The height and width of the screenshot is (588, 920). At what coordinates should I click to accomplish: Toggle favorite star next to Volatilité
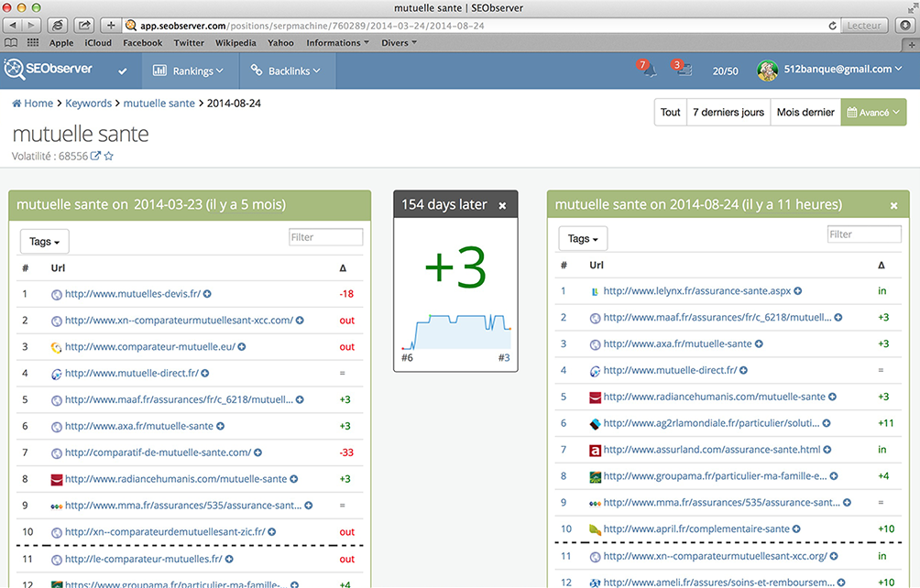108,157
